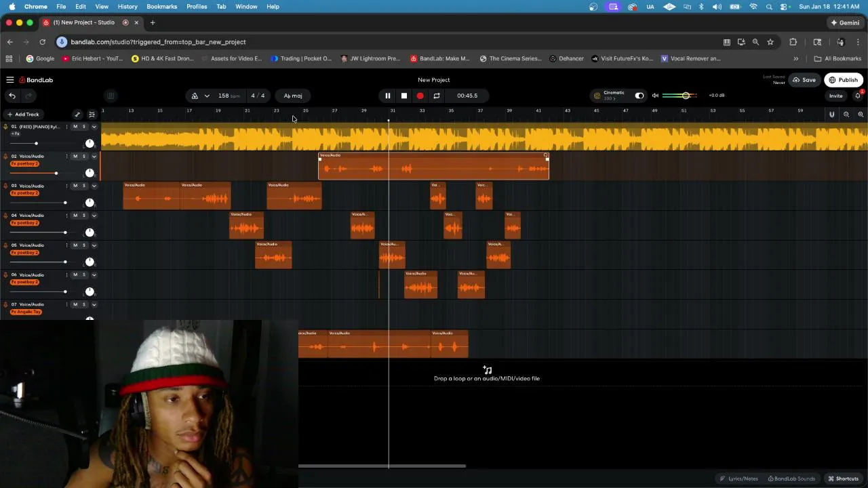Image resolution: width=868 pixels, height=488 pixels.
Task: Expand track 04 options chevron
Action: pyautogui.click(x=94, y=216)
